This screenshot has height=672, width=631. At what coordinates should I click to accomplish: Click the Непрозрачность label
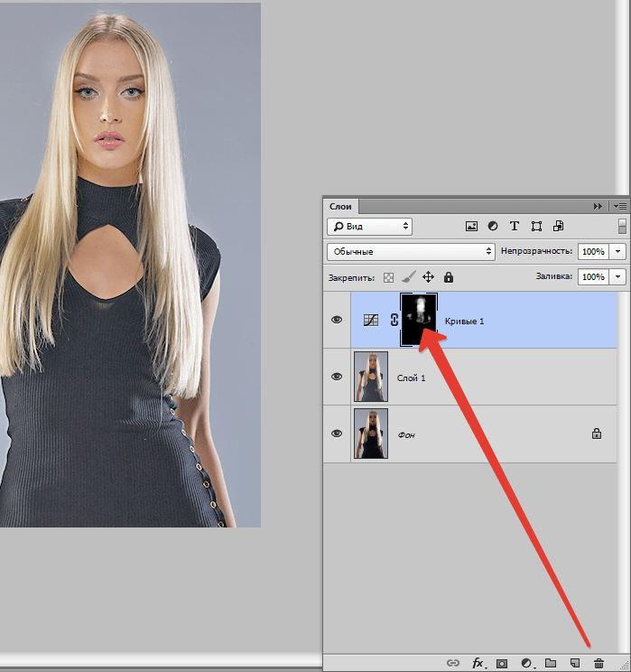[536, 251]
